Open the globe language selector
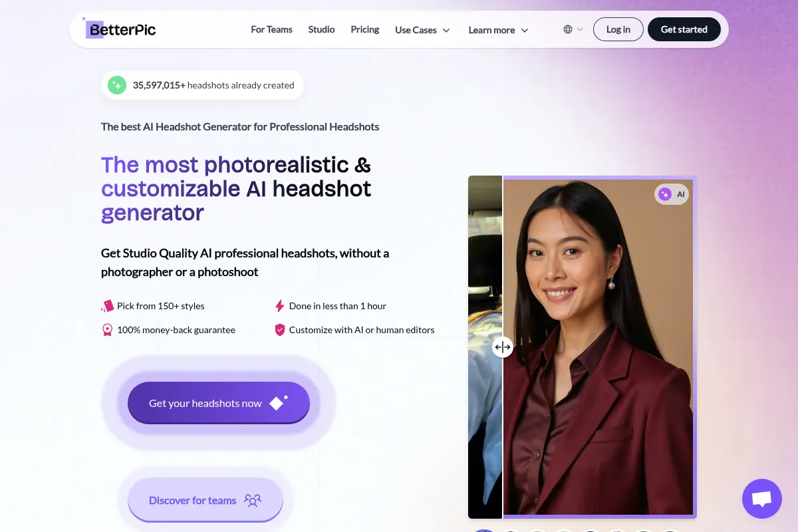 point(568,29)
